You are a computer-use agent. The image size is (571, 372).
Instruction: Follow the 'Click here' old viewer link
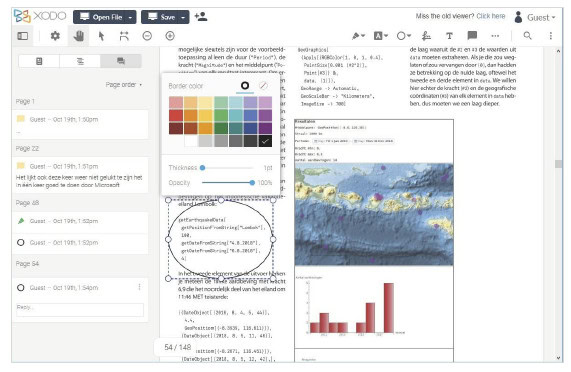[491, 16]
